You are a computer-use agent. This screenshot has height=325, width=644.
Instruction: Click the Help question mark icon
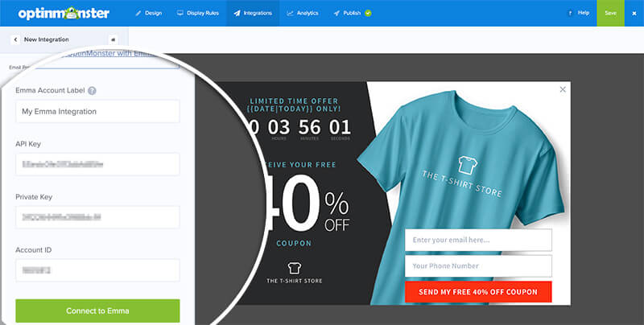pos(570,13)
